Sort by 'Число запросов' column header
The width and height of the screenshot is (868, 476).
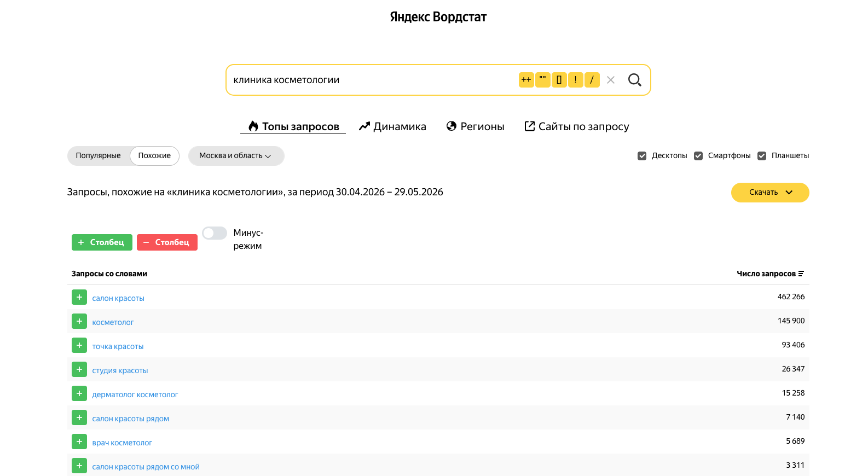tap(770, 274)
